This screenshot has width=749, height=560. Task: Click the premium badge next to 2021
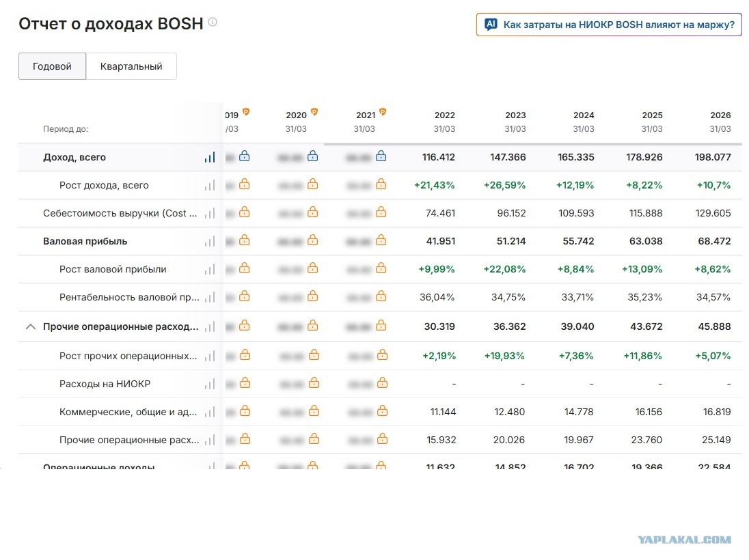click(383, 112)
